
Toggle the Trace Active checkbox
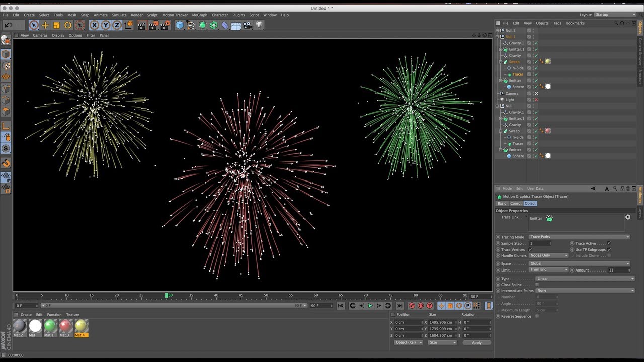pyautogui.click(x=609, y=243)
